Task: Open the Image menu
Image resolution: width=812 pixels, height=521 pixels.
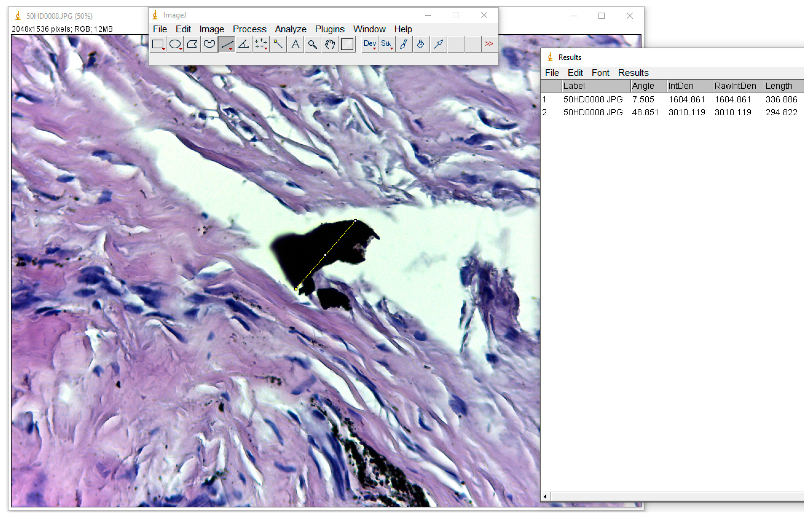Action: click(212, 29)
